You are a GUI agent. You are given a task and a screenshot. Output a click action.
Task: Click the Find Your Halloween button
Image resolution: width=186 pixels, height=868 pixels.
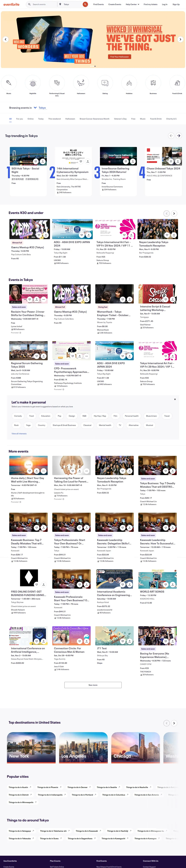point(120,57)
